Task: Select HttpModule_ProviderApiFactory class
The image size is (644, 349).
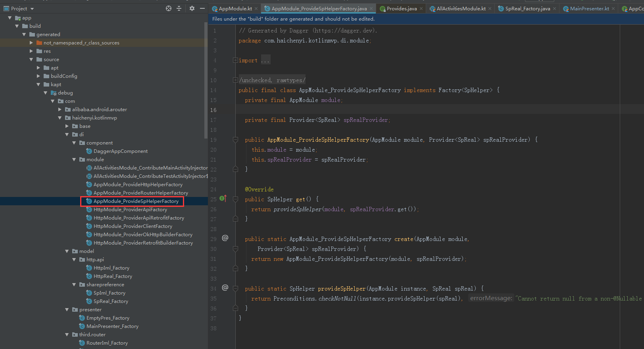Action: click(130, 210)
